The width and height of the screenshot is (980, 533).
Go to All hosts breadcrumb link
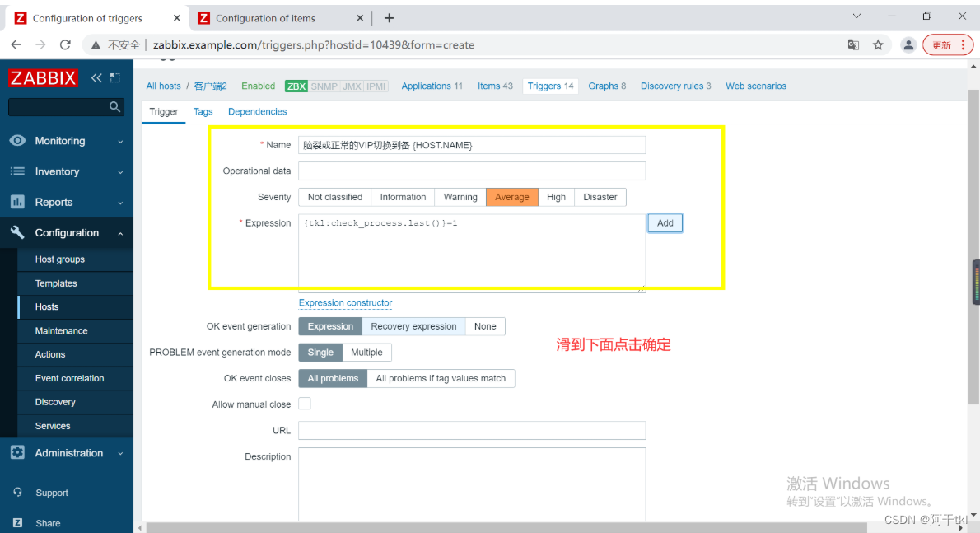(x=163, y=86)
